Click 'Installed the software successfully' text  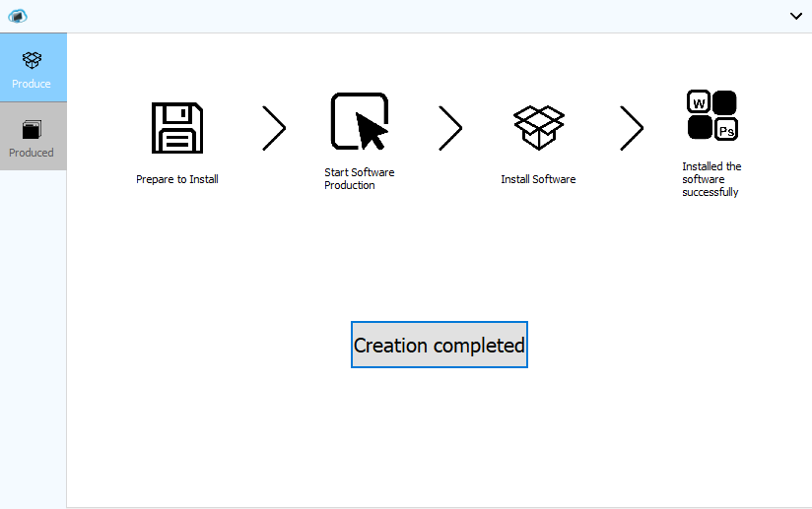[x=711, y=179]
